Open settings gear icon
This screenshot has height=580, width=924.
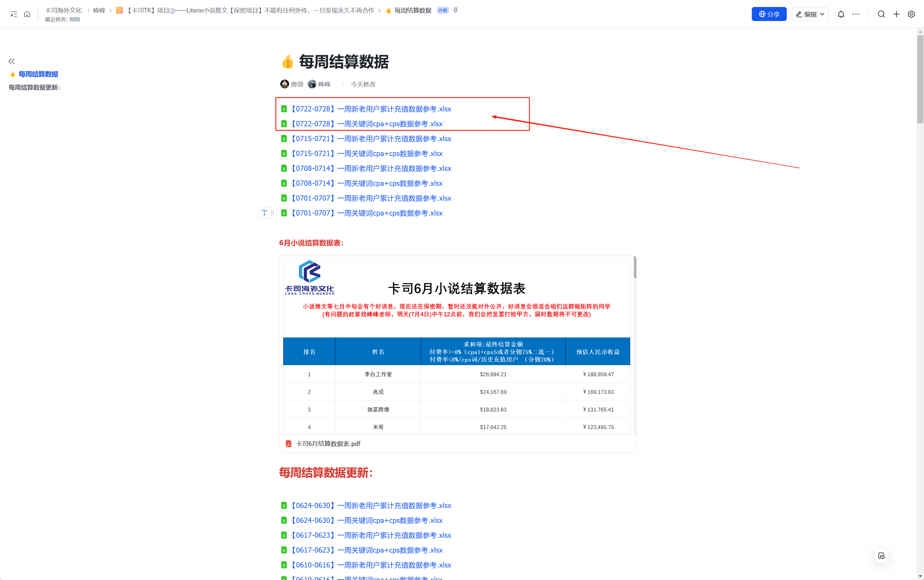point(911,14)
